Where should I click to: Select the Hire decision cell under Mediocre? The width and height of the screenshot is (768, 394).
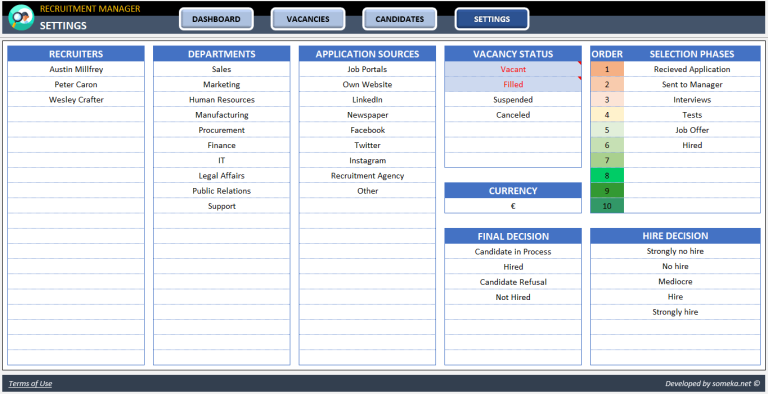pyautogui.click(x=675, y=296)
